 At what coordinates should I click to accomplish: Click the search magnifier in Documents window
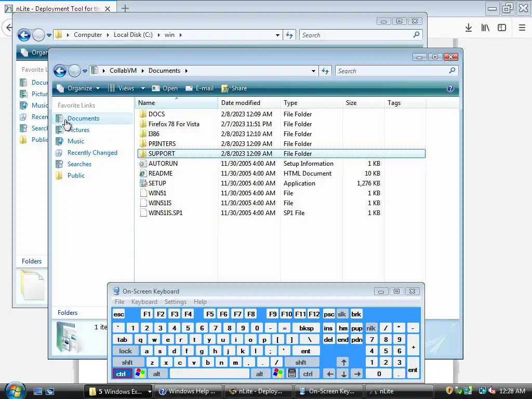click(452, 71)
